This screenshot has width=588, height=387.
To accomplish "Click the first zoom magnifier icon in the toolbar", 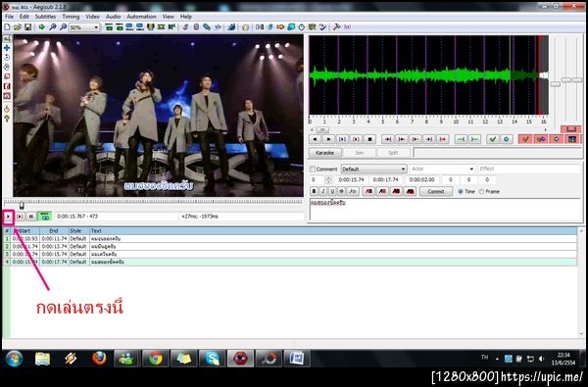I will pyautogui.click(x=53, y=27).
